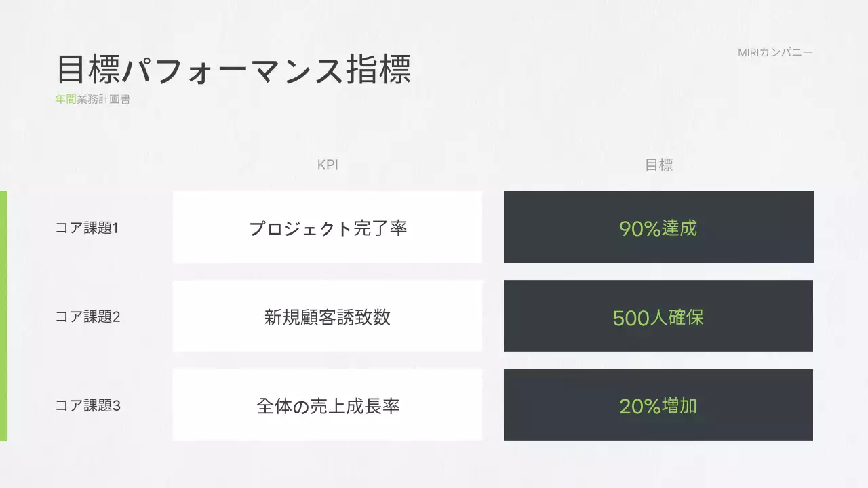Click the 90%達成 target box
The image size is (868, 488).
coord(658,228)
